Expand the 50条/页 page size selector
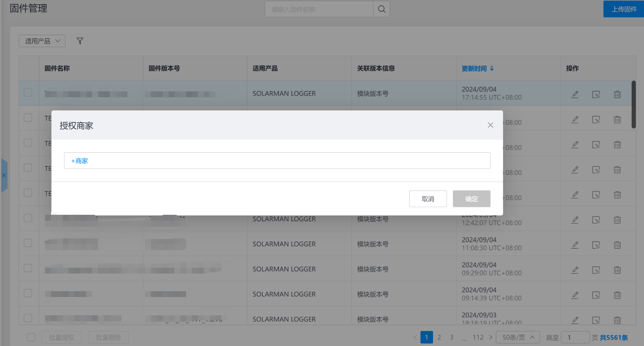Image resolution: width=644 pixels, height=346 pixels. 518,337
